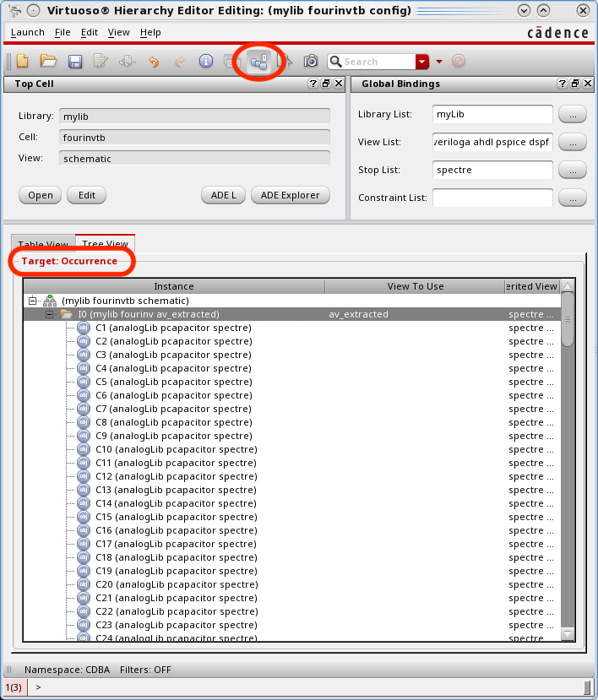Click the blue information icon in toolbar
The image size is (598, 700).
205,62
